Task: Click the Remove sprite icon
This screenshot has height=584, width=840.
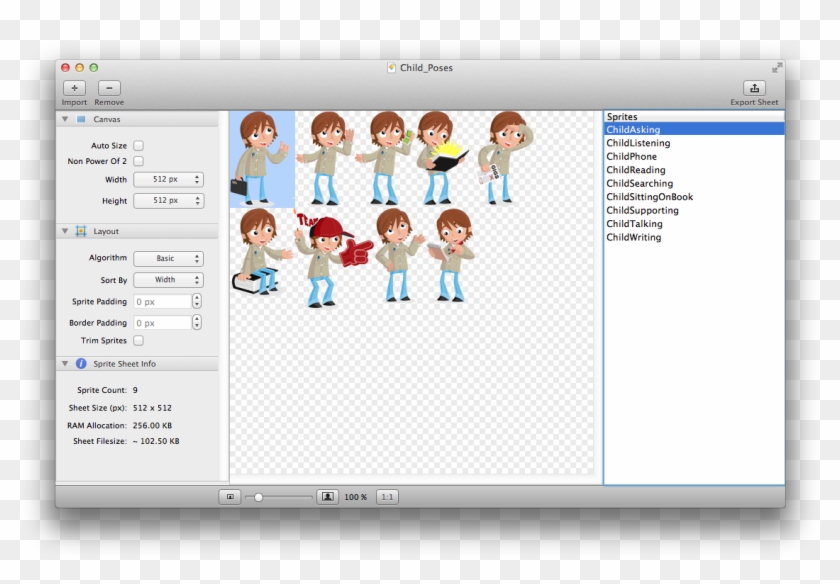Action: (109, 88)
